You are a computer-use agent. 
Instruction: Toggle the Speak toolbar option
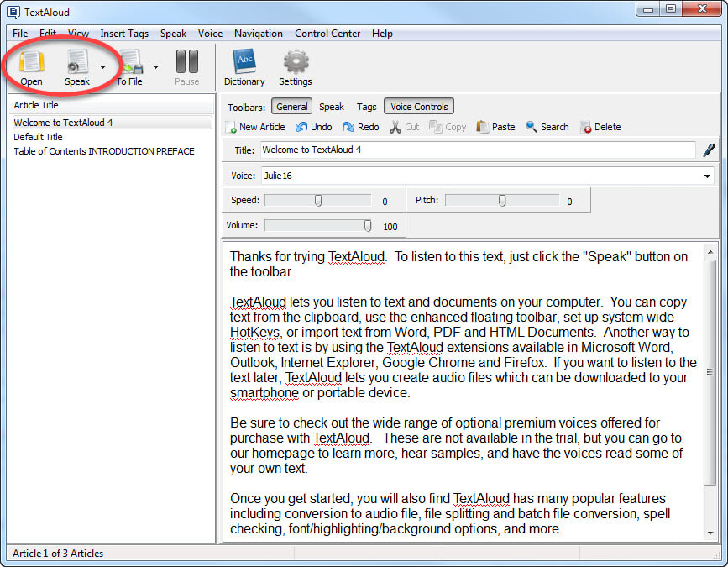[x=332, y=107]
